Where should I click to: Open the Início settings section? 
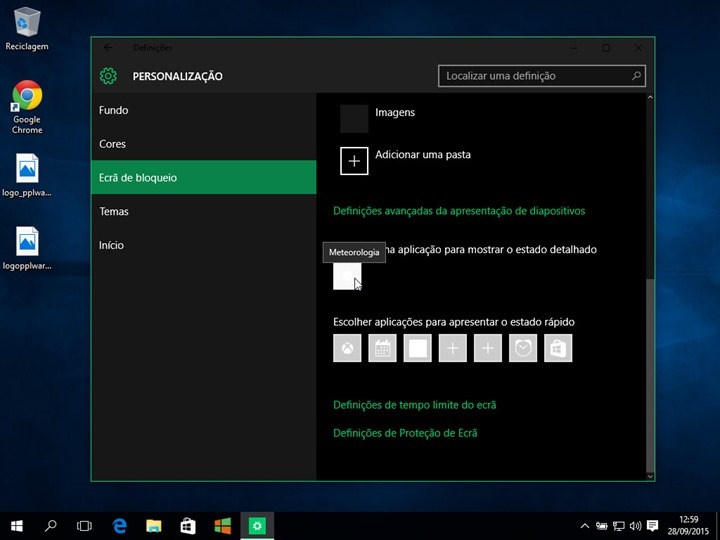click(x=204, y=245)
